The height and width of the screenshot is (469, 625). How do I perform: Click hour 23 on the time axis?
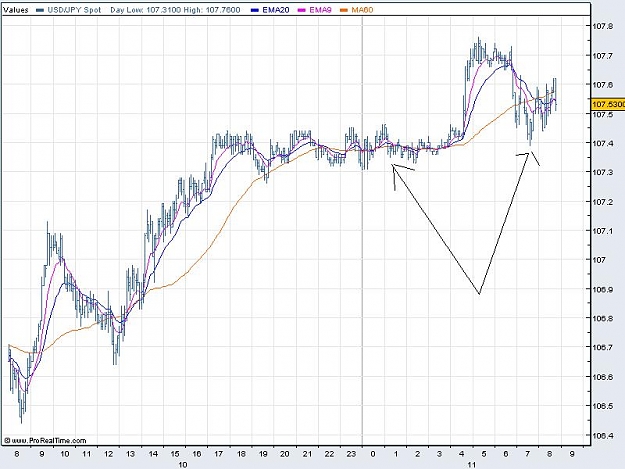click(351, 454)
